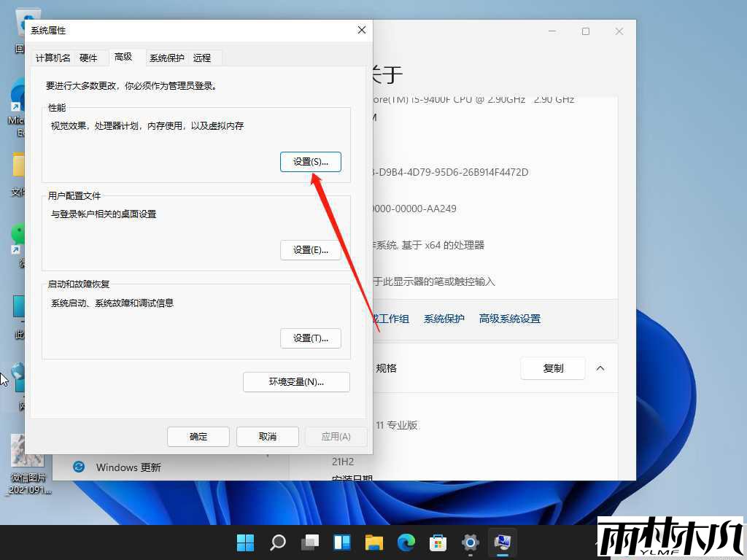Click the 性能 设置(S) button
Screen dimensions: 747x560
pyautogui.click(x=311, y=161)
